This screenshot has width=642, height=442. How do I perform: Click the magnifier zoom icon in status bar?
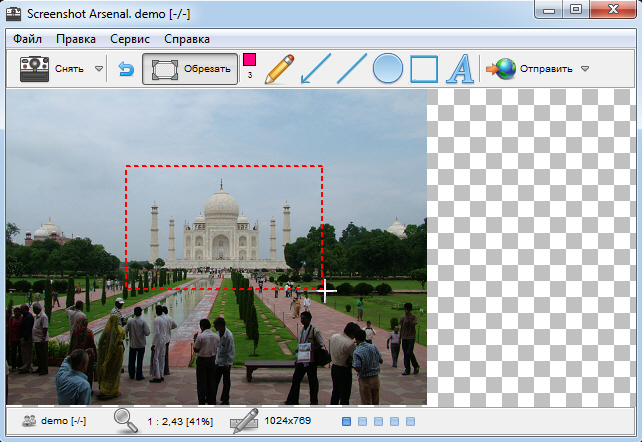click(126, 421)
